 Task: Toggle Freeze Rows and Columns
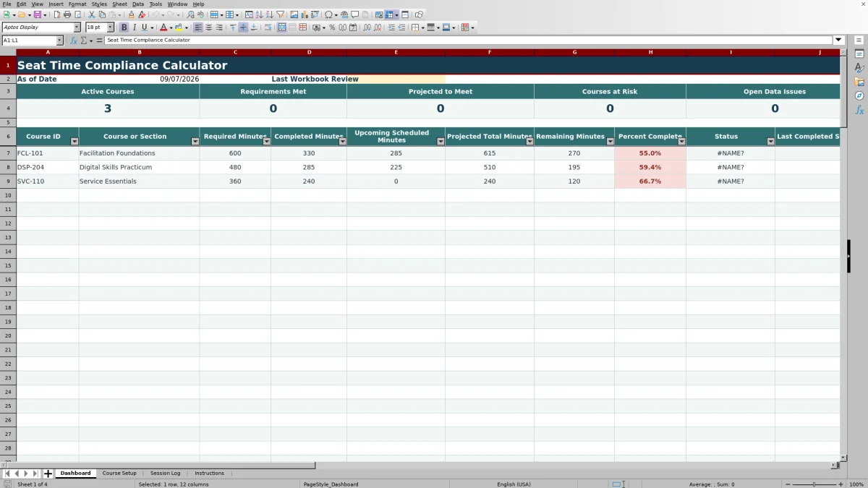(389, 14)
